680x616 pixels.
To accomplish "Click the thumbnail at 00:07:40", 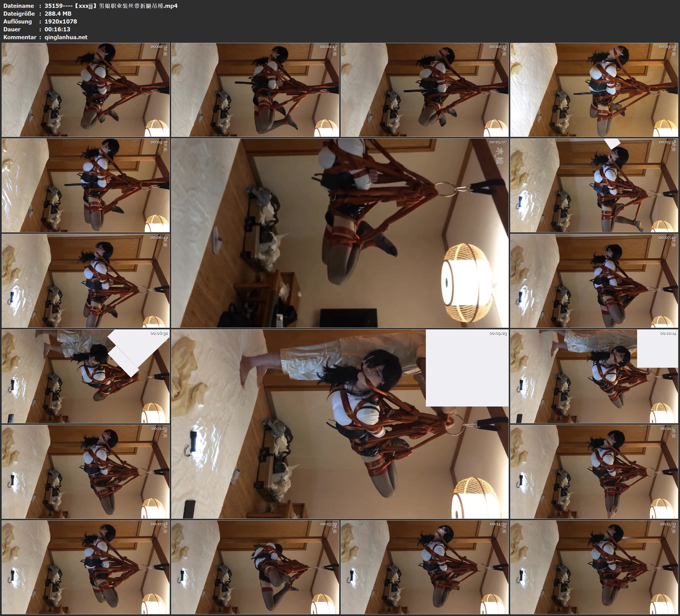I will point(594,281).
